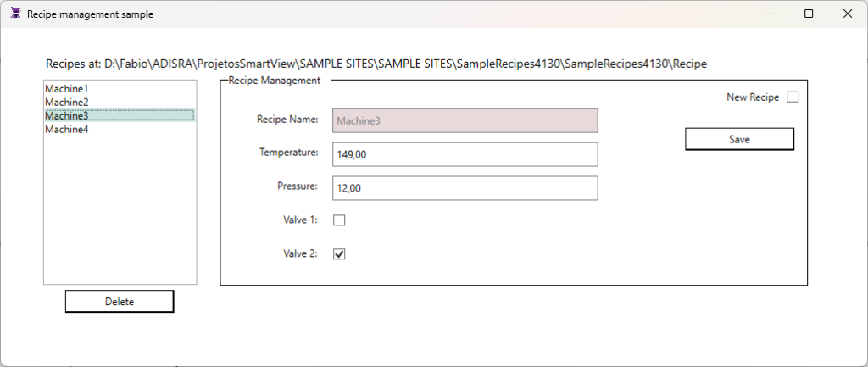Viewport: 868px width, 367px height.
Task: Check the Valve 1 checkbox
Action: coord(339,220)
